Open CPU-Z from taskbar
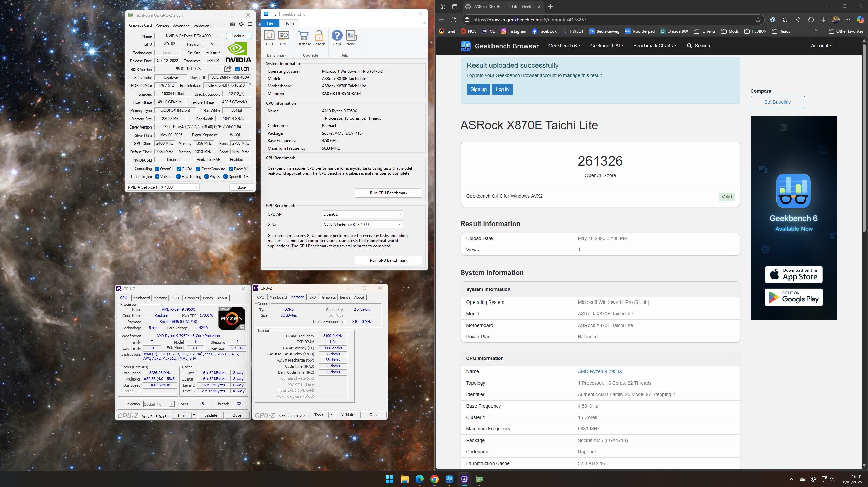This screenshot has width=868, height=487. (464, 479)
